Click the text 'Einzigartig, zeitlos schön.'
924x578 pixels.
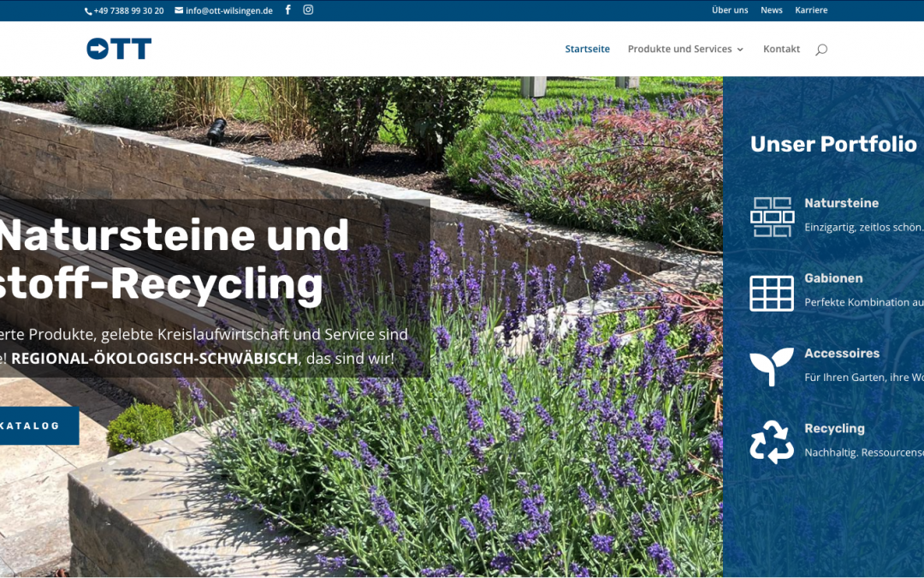(863, 227)
